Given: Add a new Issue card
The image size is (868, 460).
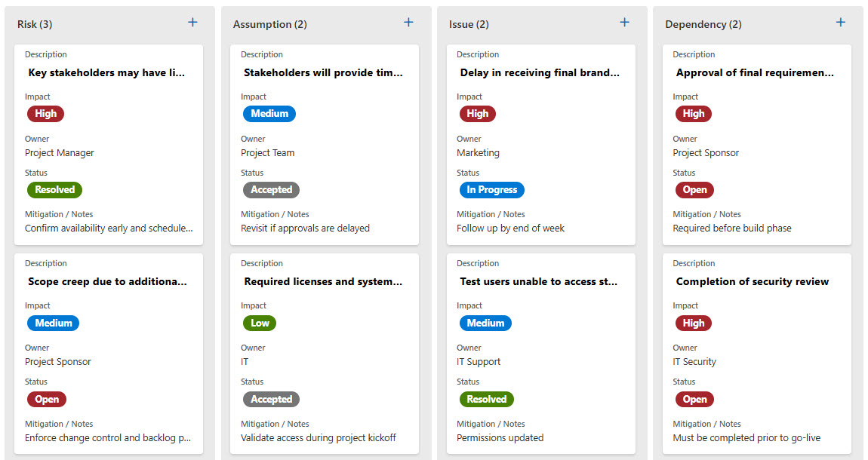Looking at the screenshot, I should coord(624,23).
